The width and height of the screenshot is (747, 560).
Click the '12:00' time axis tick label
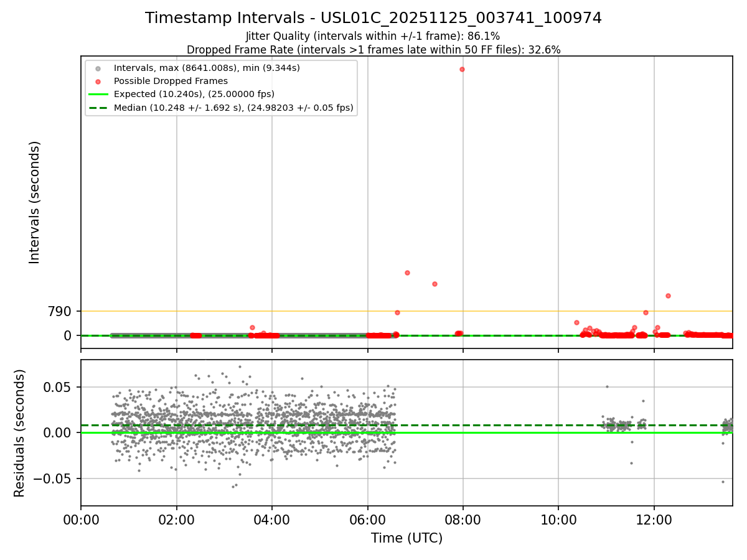(654, 520)
